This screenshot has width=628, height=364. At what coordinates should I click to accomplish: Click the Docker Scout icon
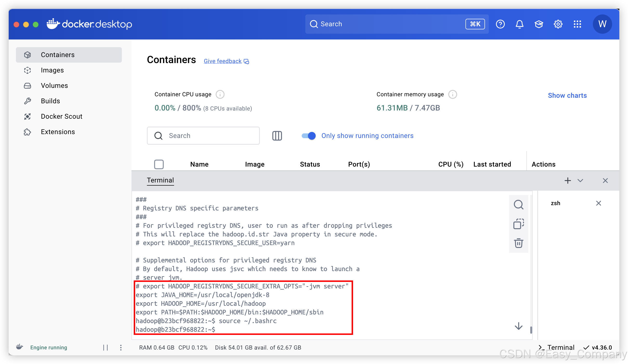[27, 116]
